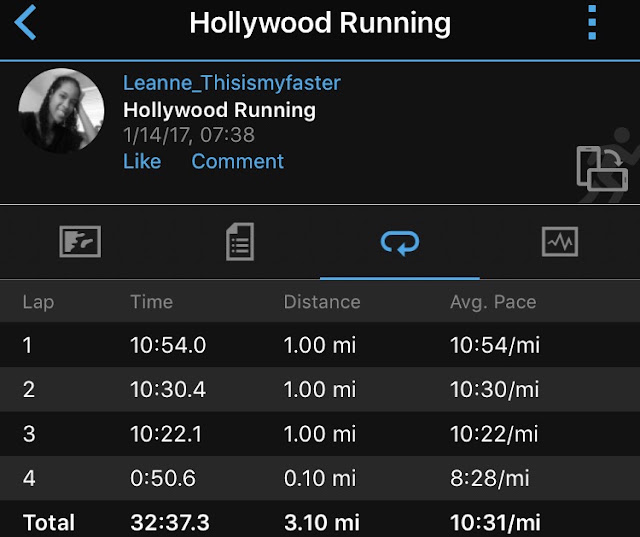The image size is (640, 537).
Task: Switch to the map overview tab
Action: pos(80,242)
